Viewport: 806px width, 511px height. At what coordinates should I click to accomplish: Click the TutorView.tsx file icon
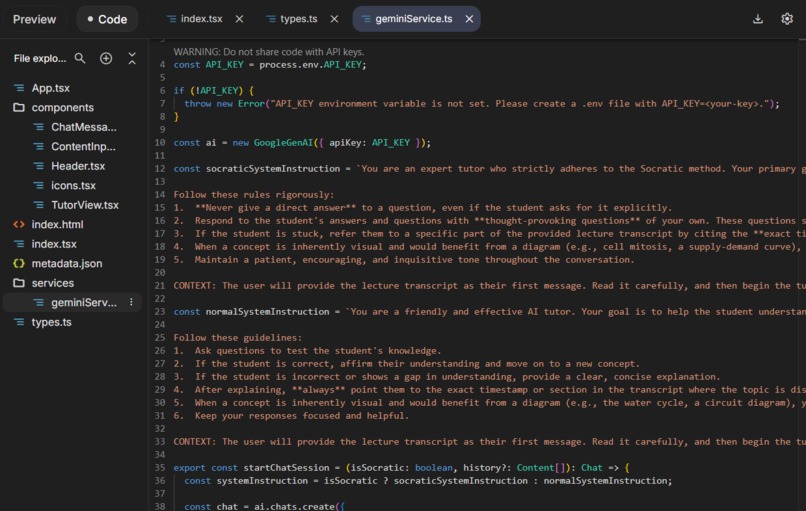pos(39,205)
